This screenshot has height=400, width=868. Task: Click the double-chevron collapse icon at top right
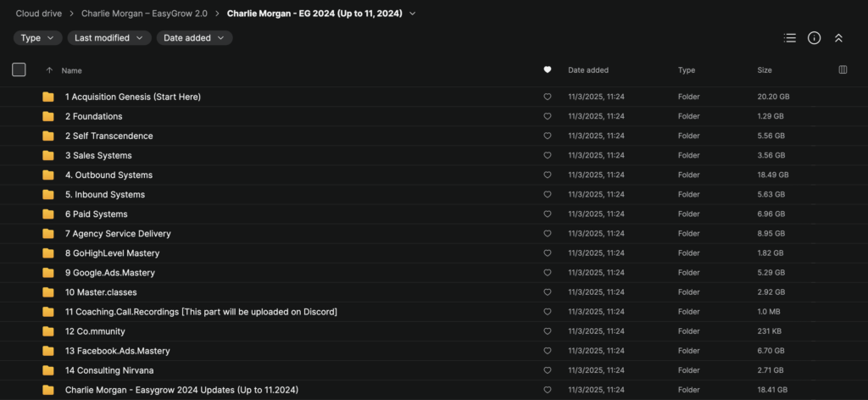838,38
